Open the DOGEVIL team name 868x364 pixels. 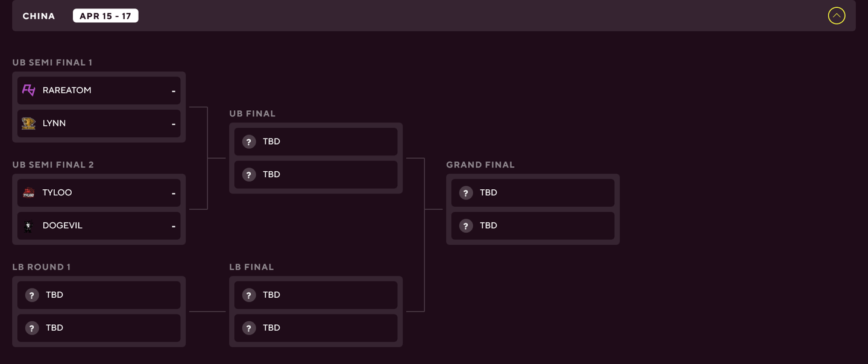click(x=62, y=226)
